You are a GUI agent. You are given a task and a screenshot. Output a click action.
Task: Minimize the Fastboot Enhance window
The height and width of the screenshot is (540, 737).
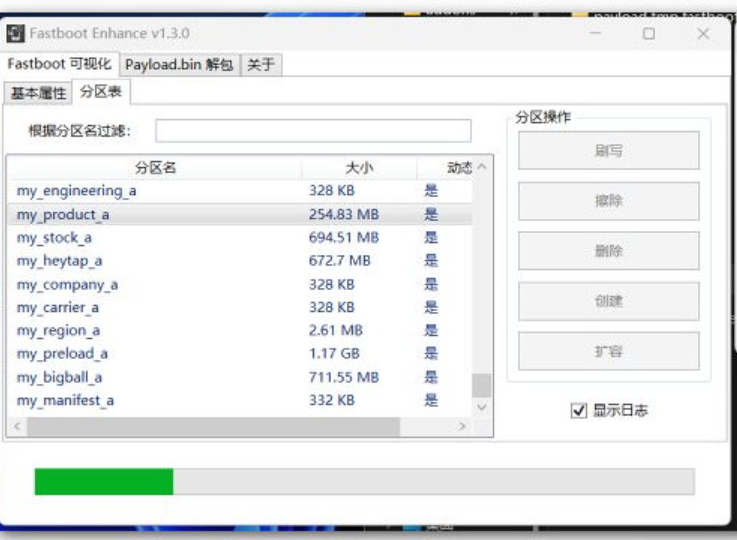coord(596,33)
